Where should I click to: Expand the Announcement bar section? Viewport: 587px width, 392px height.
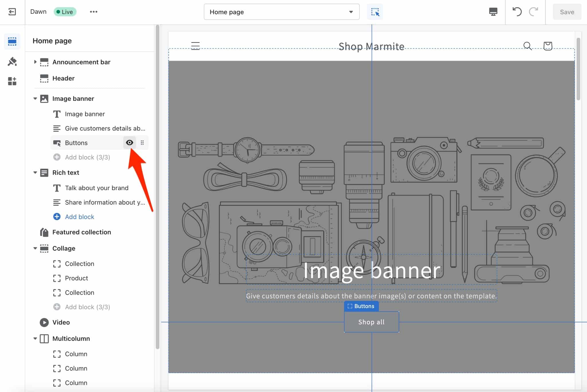[35, 62]
